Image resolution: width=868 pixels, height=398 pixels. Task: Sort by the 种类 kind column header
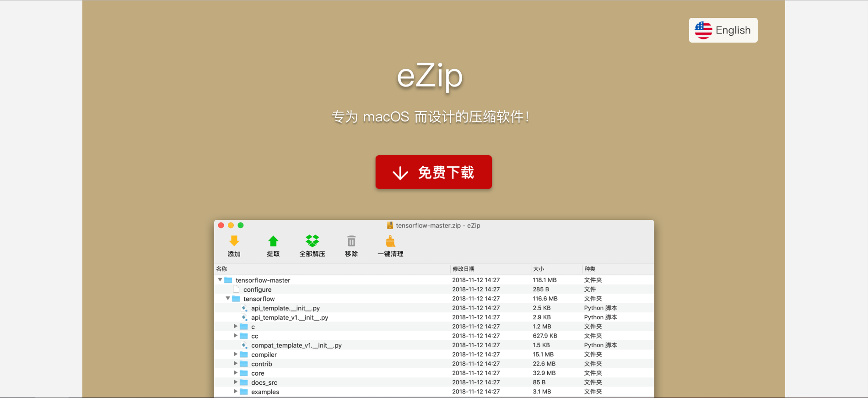618,269
